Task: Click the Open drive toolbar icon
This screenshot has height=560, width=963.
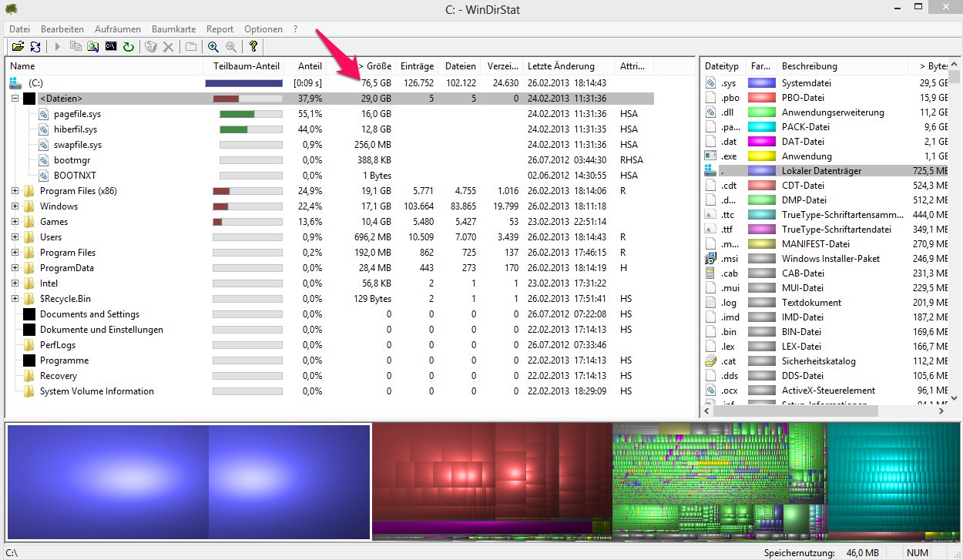Action: point(18,47)
